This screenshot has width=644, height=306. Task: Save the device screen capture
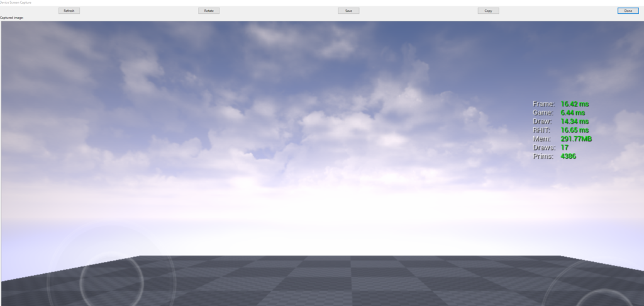pos(348,11)
